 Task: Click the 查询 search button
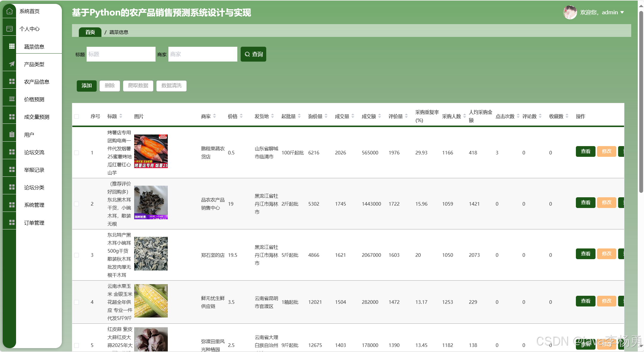[253, 54]
